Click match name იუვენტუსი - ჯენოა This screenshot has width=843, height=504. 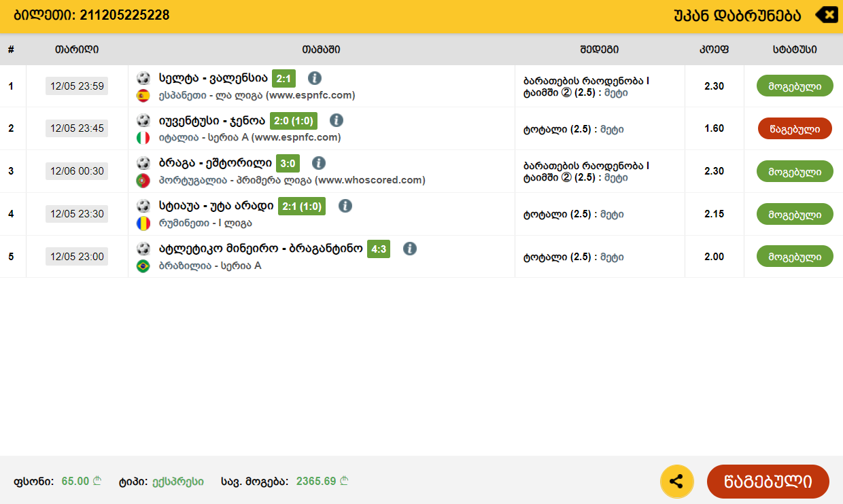click(212, 121)
